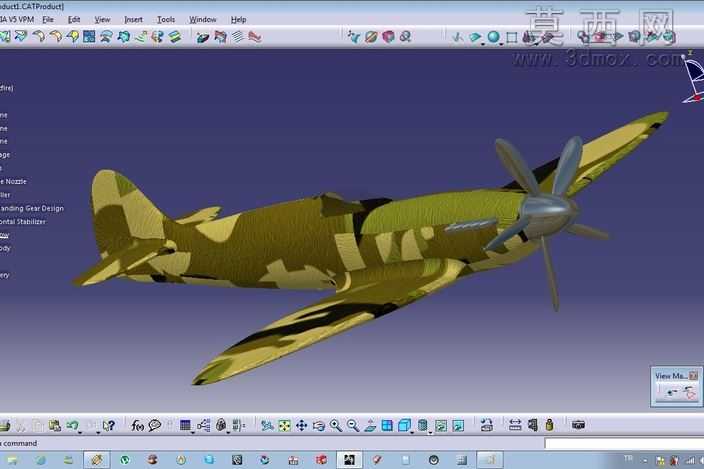Select the Pan four-arrow icon
704x469 pixels.
(x=302, y=425)
